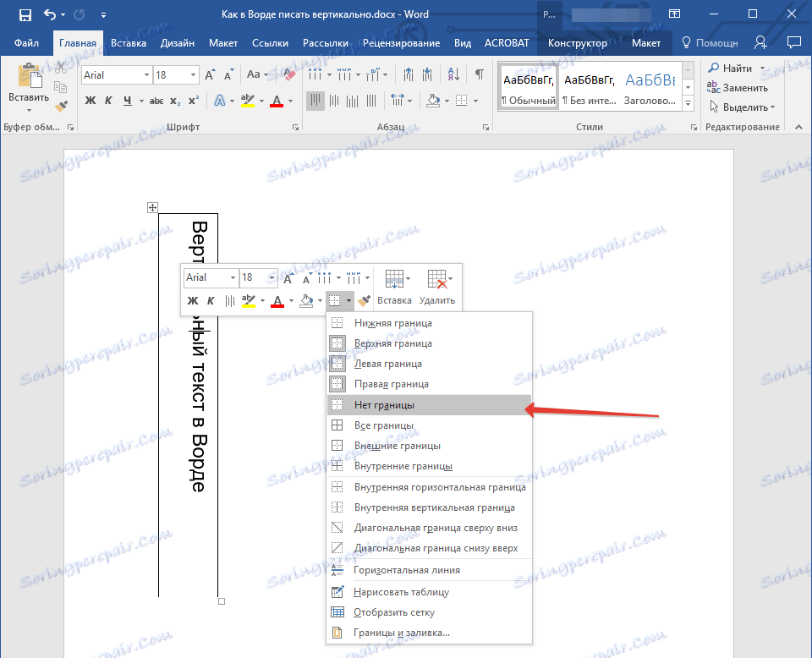The height and width of the screenshot is (658, 812).
Task: Click the Format Painter brush in the mini toolbar
Action: [364, 300]
